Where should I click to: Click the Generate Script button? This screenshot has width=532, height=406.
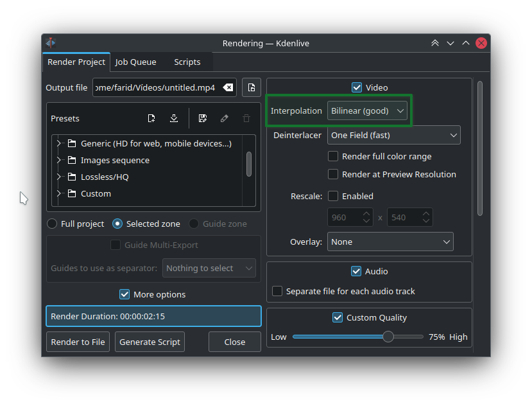(150, 342)
